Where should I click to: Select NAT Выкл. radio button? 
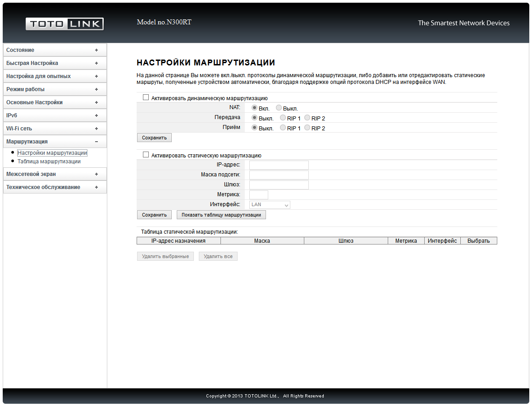(279, 108)
